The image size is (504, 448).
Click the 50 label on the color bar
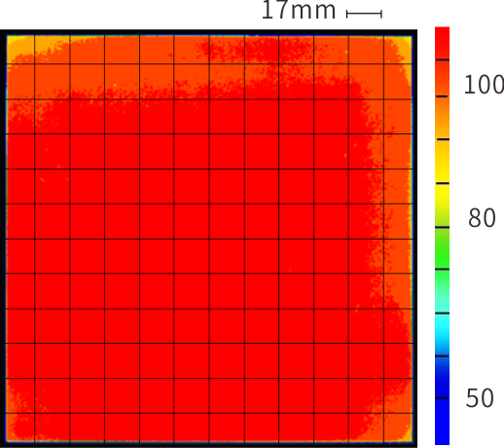[480, 398]
